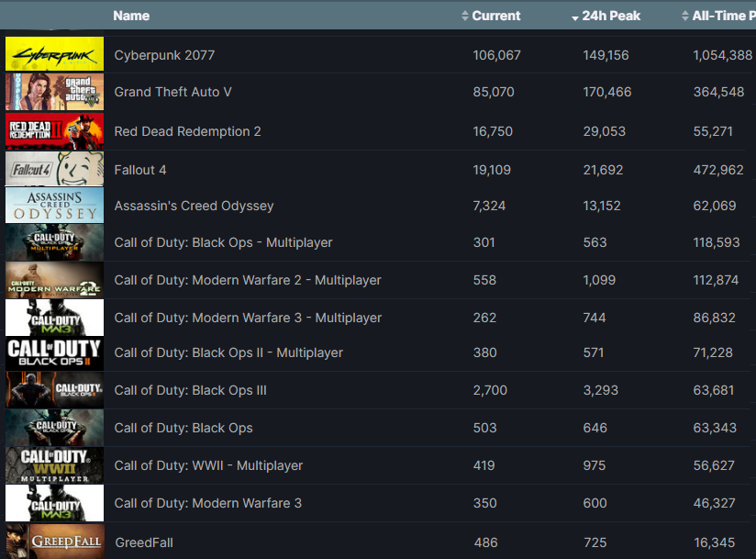Open Call of Duty: Black Ops link
The image size is (756, 559).
(x=183, y=428)
